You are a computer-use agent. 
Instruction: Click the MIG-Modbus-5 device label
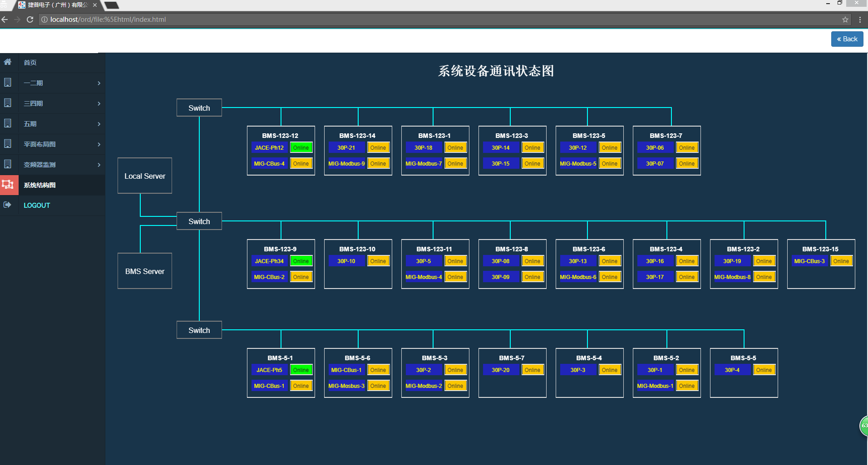578,164
